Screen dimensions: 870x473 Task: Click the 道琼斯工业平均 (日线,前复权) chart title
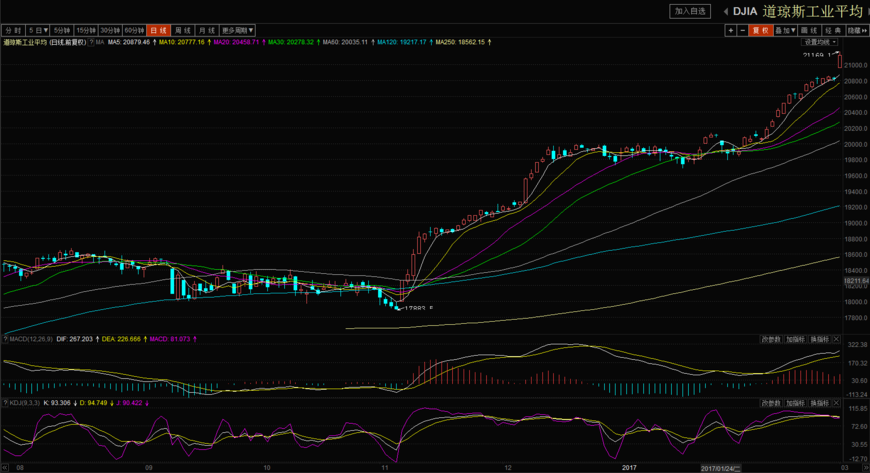(x=44, y=42)
